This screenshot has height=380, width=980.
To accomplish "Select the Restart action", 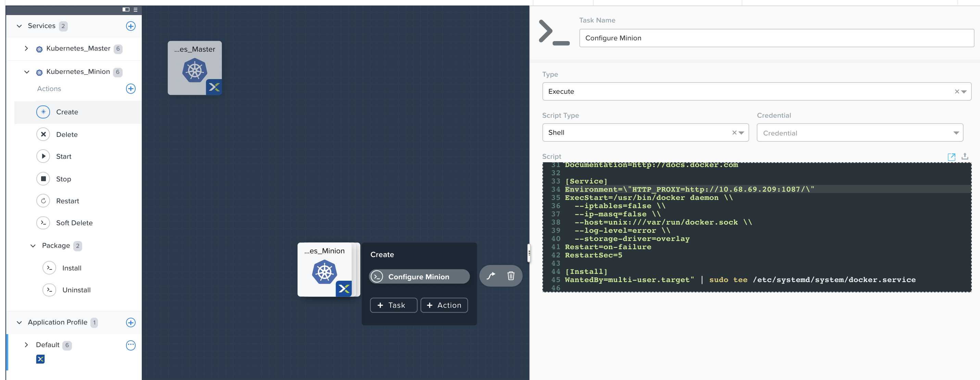I will tap(67, 201).
